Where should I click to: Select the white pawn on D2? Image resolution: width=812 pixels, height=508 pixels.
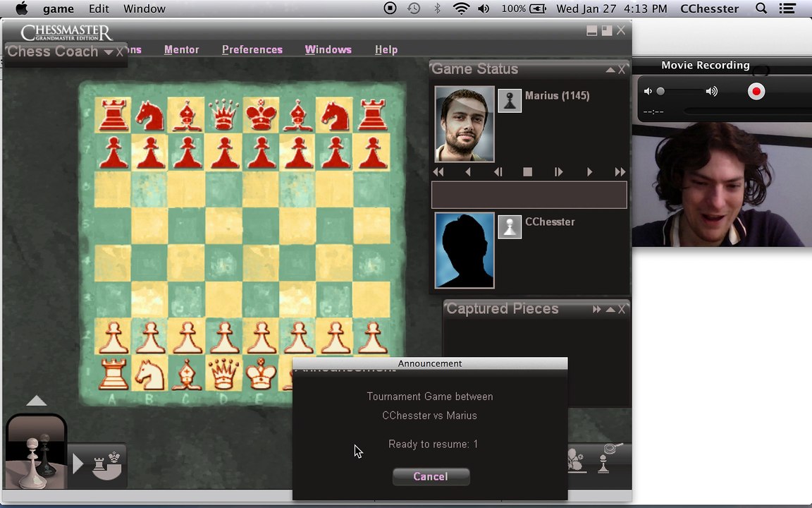(224, 337)
